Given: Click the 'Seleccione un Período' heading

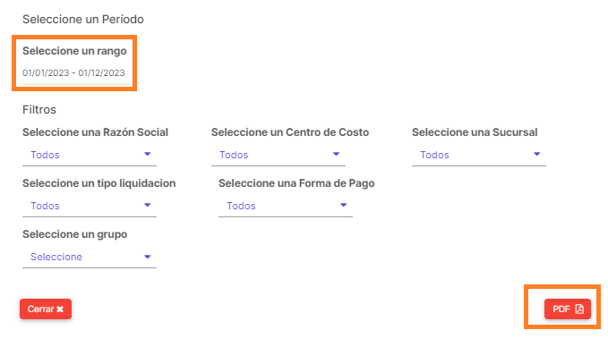Looking at the screenshot, I should pos(83,20).
